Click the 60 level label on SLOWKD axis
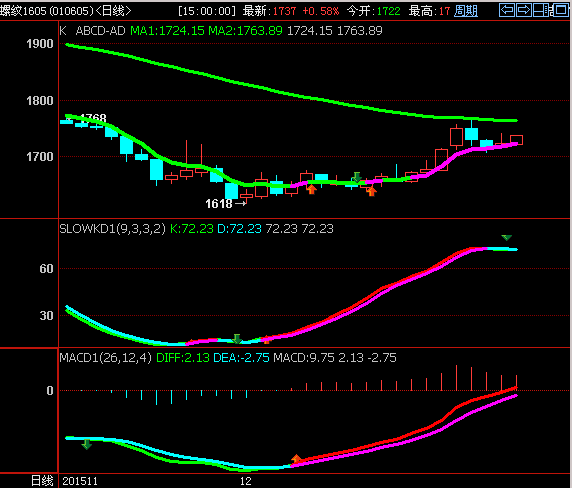The height and width of the screenshot is (488, 572). (x=46, y=269)
